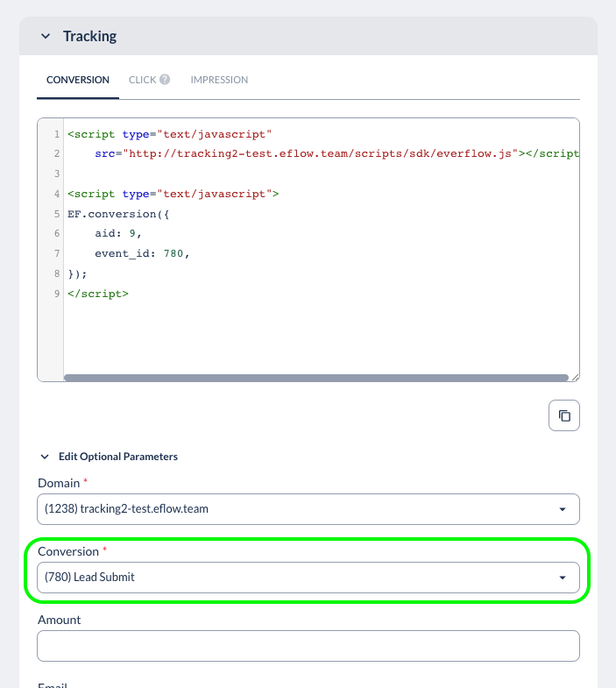Click the everflow.js src URL line
Image resolution: width=616 pixels, height=688 pixels.
pos(337,153)
